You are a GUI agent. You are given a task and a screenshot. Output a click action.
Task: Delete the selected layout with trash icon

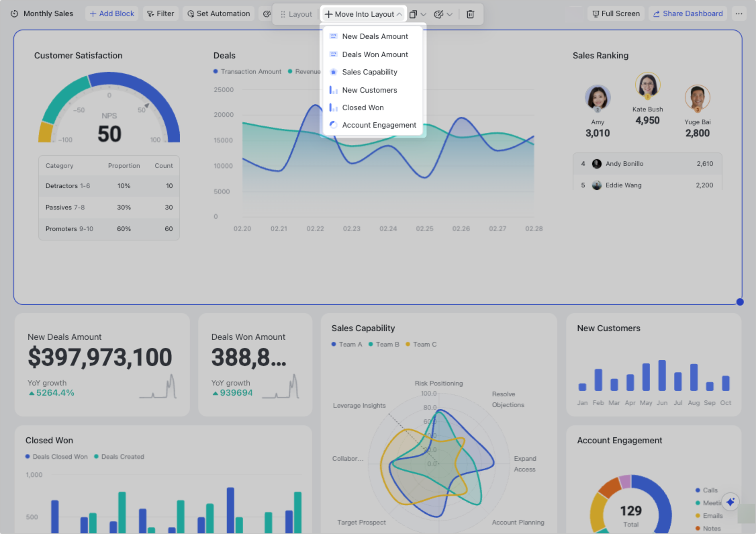tap(470, 14)
